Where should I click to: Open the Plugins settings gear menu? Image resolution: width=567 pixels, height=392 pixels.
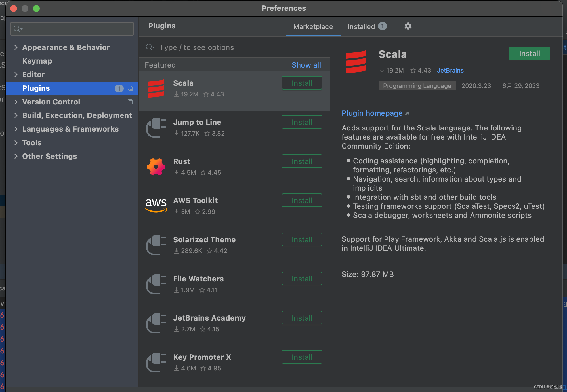[408, 26]
